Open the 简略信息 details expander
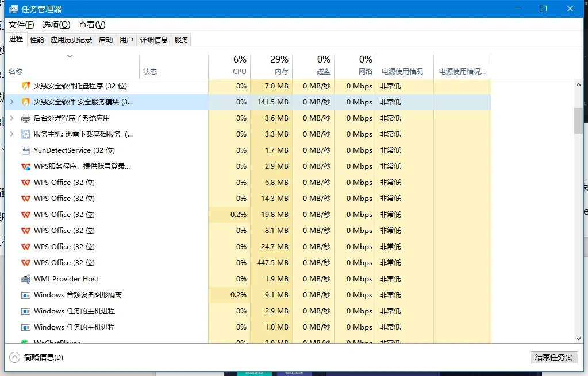The width and height of the screenshot is (588, 376). pos(14,357)
